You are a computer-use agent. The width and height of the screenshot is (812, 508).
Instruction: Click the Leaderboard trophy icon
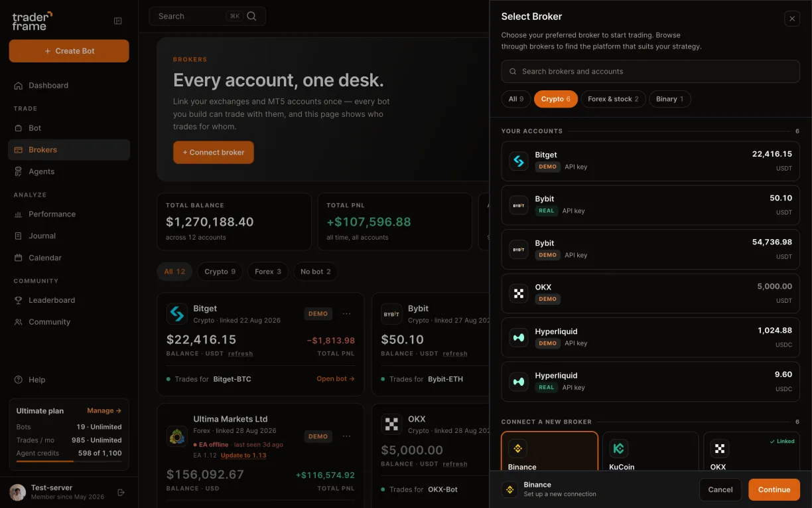pyautogui.click(x=19, y=300)
